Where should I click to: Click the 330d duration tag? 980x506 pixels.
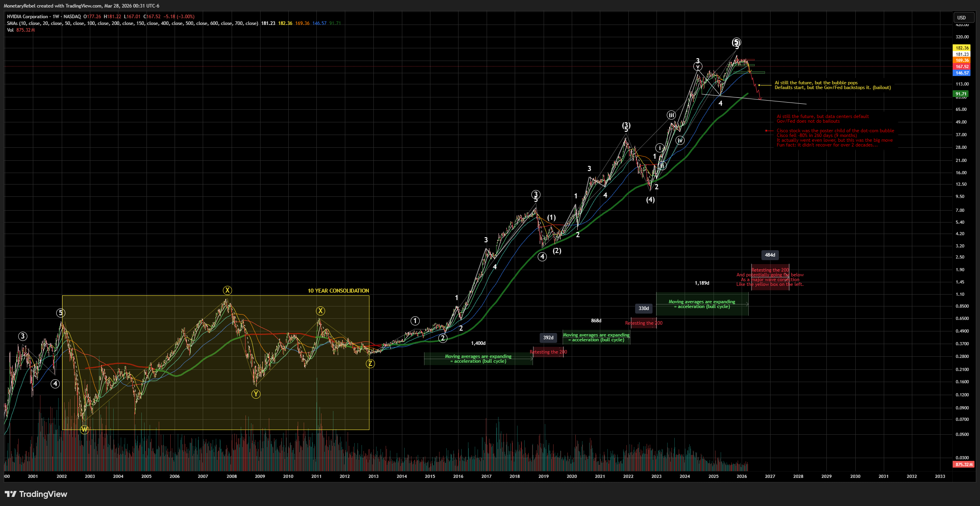[644, 308]
